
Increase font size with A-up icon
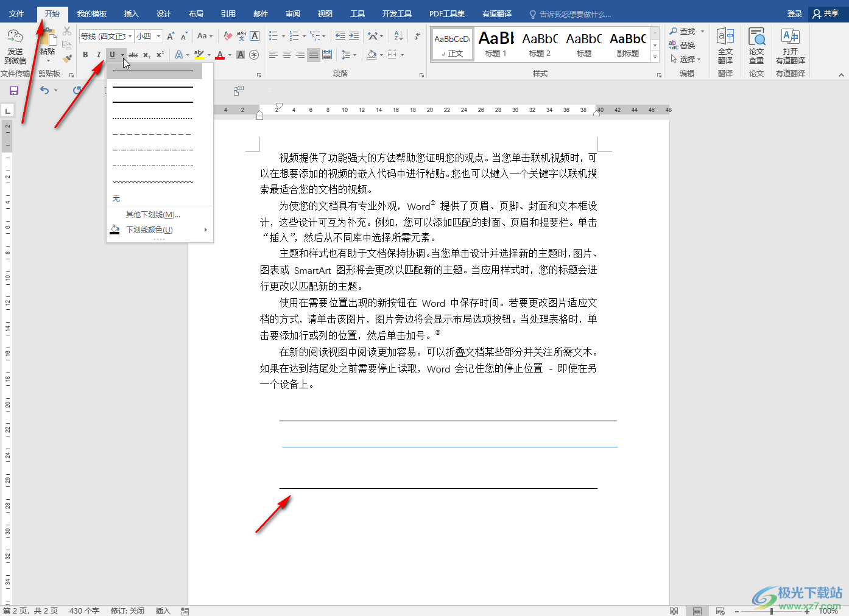pyautogui.click(x=171, y=37)
